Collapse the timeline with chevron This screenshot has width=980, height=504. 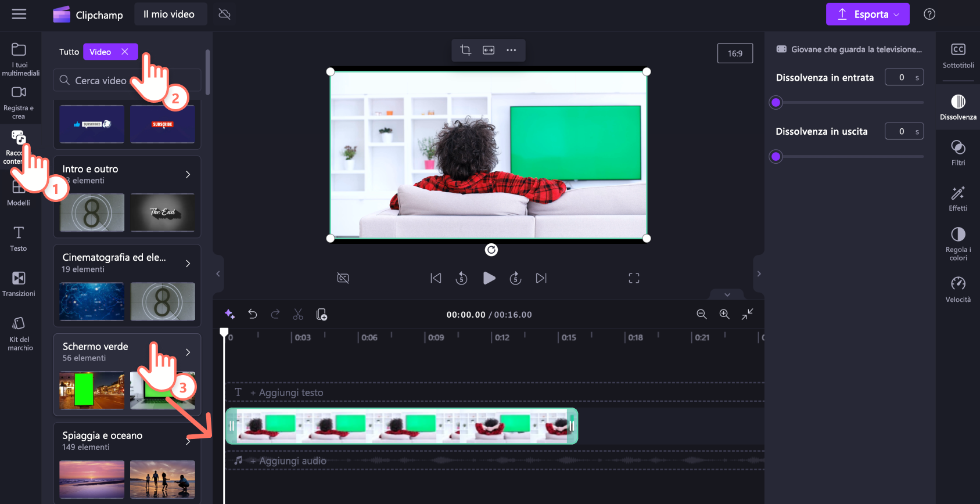coord(727,294)
